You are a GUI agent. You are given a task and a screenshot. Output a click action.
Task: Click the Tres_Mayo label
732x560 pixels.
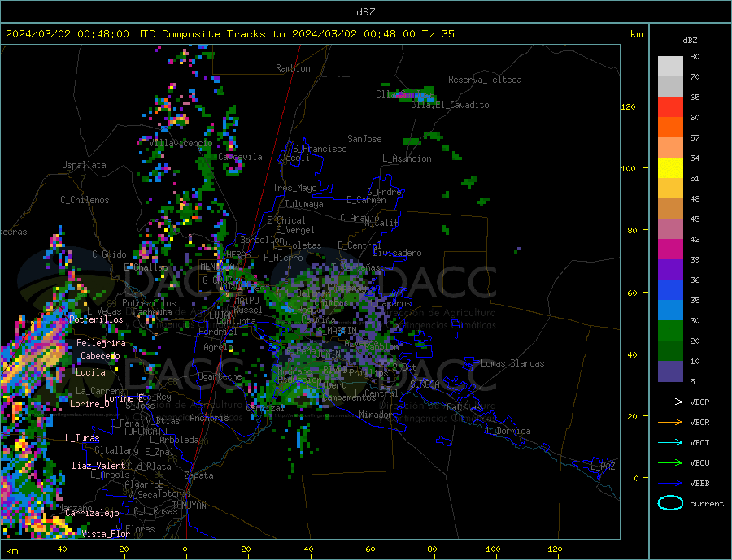click(x=295, y=188)
